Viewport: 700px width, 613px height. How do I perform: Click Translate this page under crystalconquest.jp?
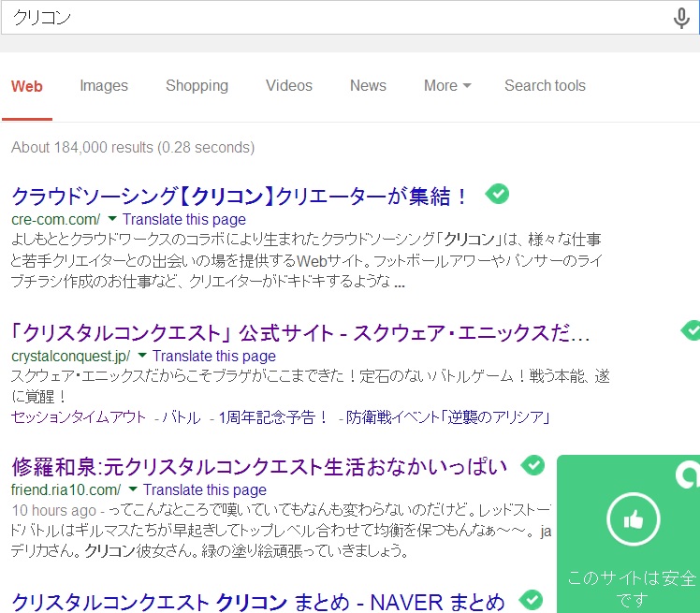(214, 357)
